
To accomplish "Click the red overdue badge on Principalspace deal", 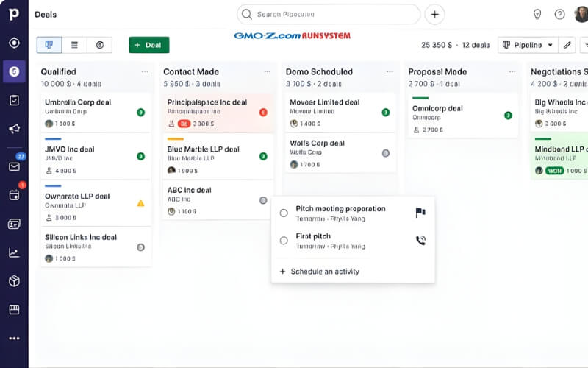I will click(184, 124).
